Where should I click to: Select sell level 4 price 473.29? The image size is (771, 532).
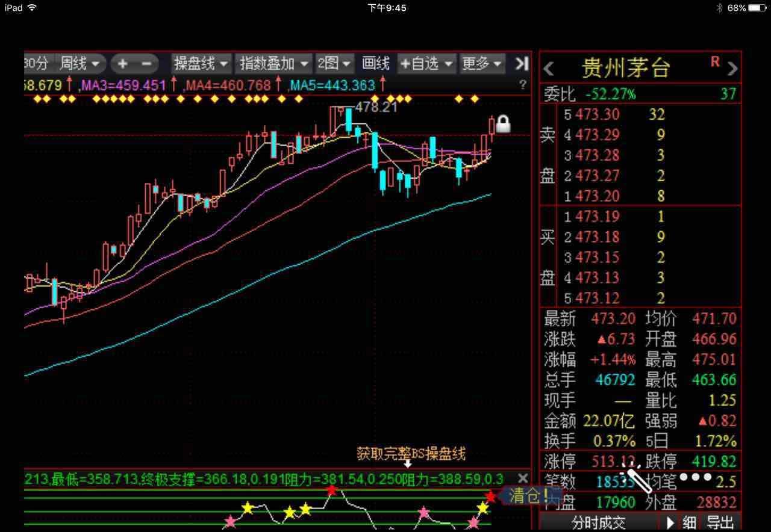click(x=597, y=135)
